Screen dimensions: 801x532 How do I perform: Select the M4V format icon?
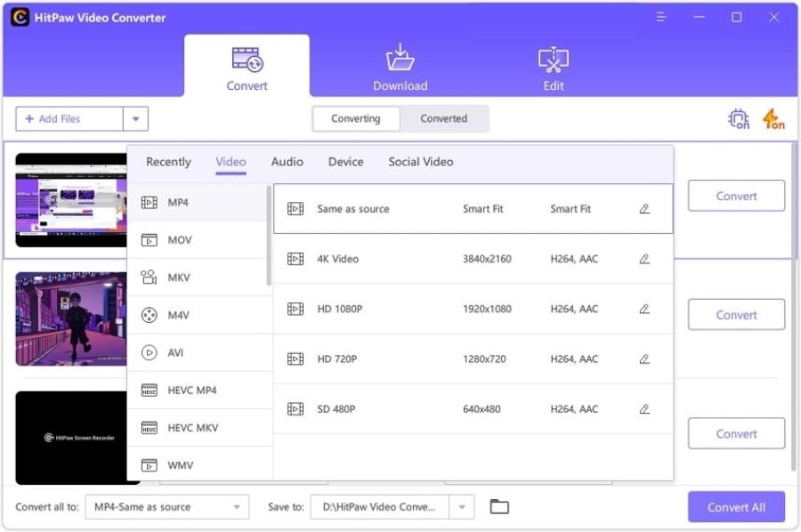pos(149,315)
